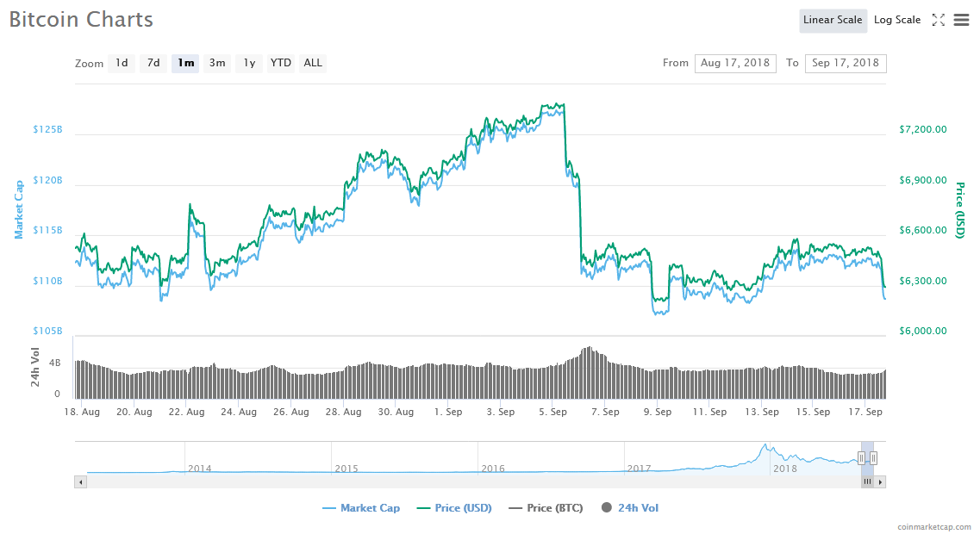
Task: Set zoom to YTD
Action: [281, 63]
